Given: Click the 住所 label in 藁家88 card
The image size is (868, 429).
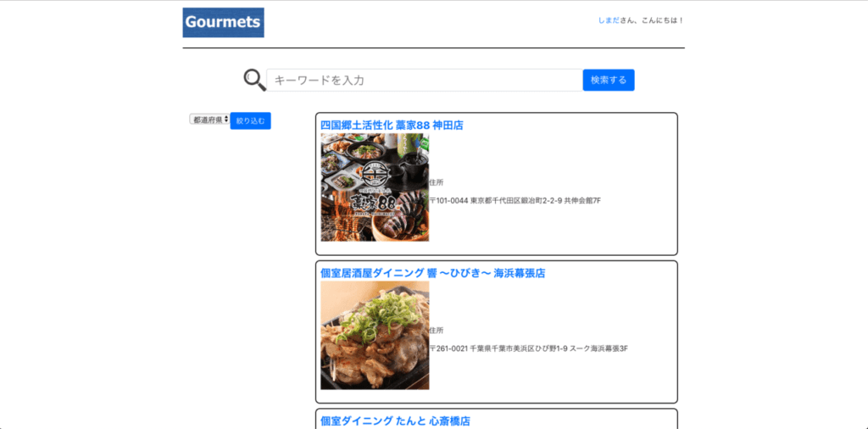Looking at the screenshot, I should click(437, 182).
